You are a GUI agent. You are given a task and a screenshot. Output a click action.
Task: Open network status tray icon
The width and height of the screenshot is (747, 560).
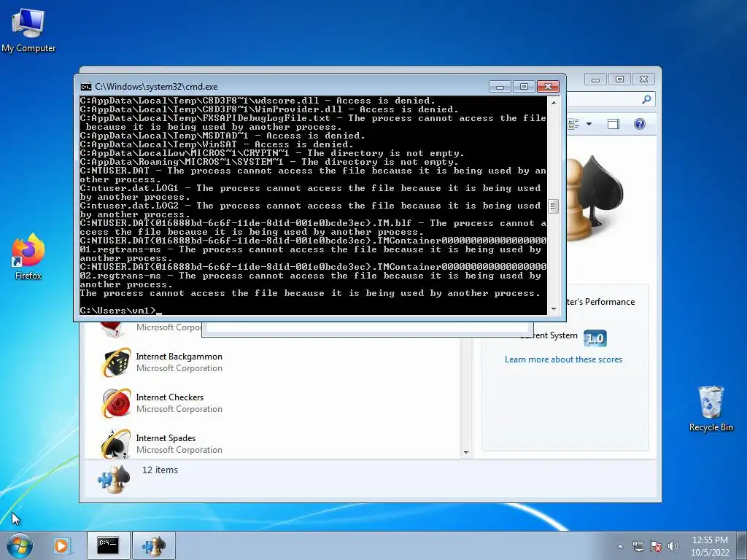point(638,546)
